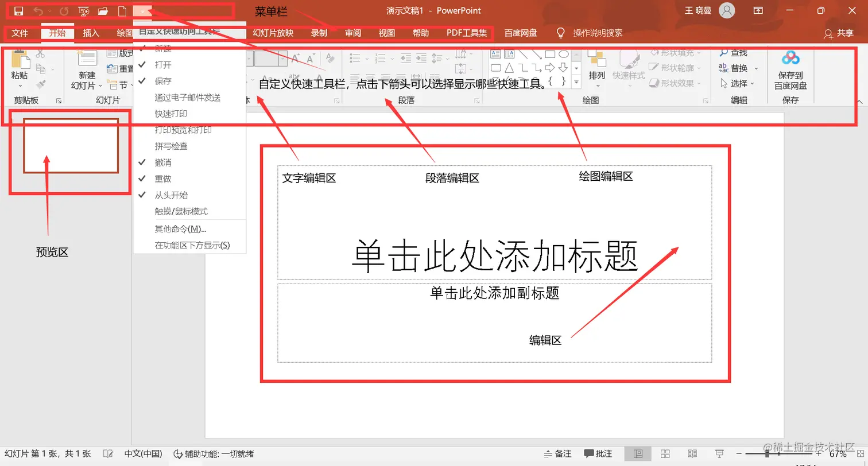Open the Undo history dropdown arrow

[x=49, y=11]
